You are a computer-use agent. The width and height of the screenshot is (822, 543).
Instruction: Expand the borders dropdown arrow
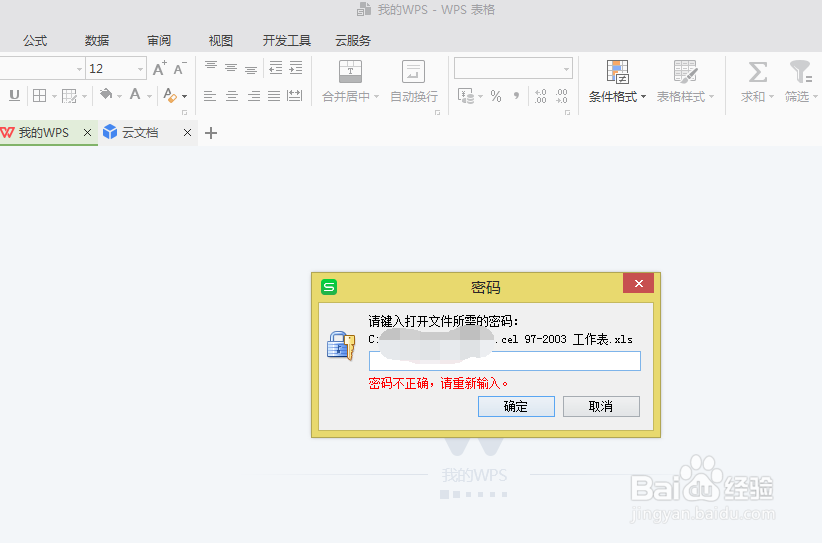pos(54,96)
